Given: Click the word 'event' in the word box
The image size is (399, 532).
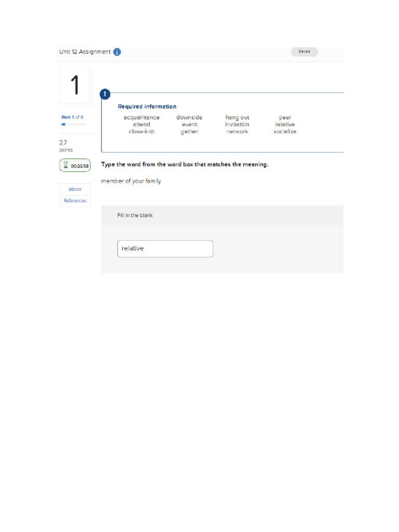Looking at the screenshot, I should (189, 125).
